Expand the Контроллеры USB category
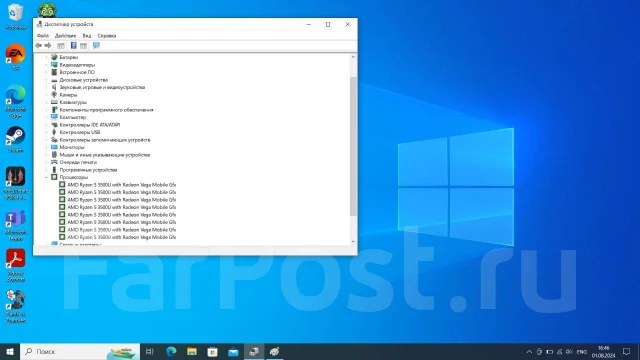Image resolution: width=640 pixels, height=360 pixels. tap(46, 132)
